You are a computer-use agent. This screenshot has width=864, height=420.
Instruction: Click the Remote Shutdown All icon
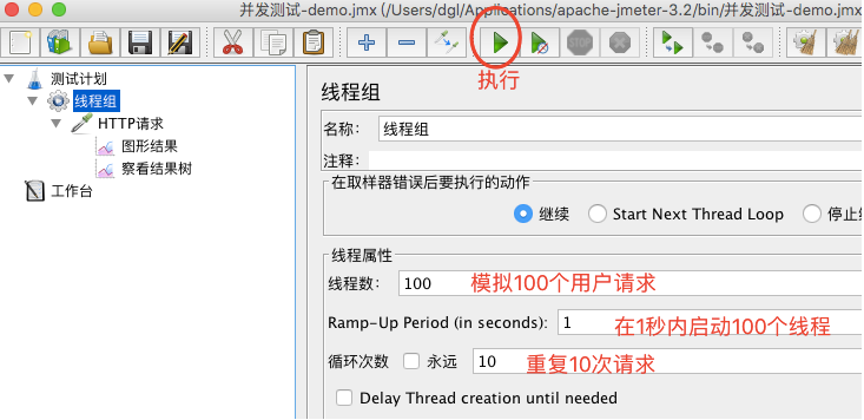click(x=753, y=42)
